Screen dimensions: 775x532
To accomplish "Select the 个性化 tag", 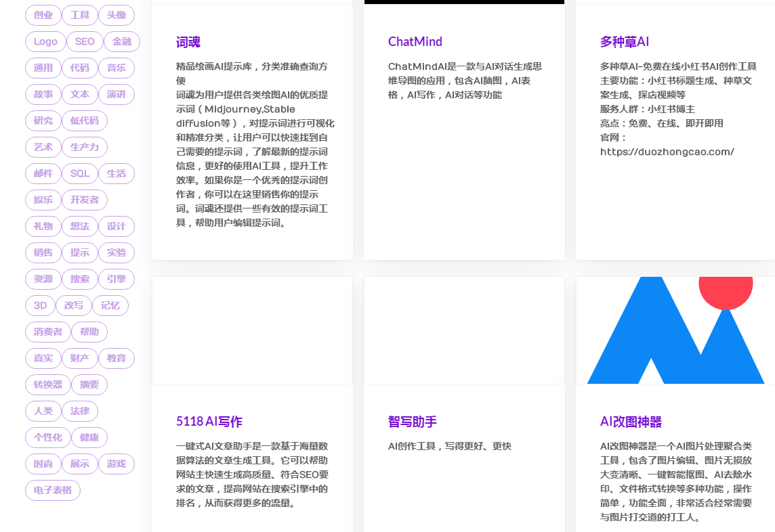I will [x=48, y=437].
